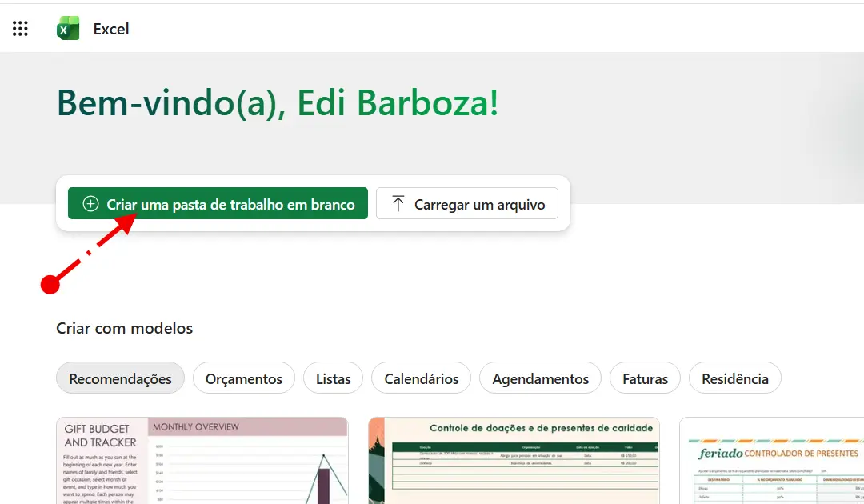
Task: Click the Bem-vindo(a) welcome banner
Action: [278, 102]
